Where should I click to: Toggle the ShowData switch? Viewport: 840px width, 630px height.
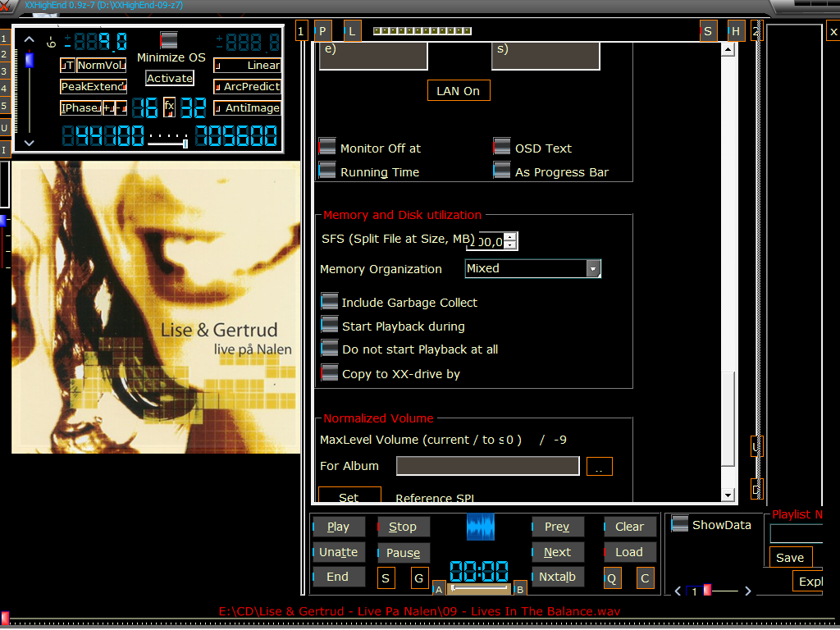[680, 523]
